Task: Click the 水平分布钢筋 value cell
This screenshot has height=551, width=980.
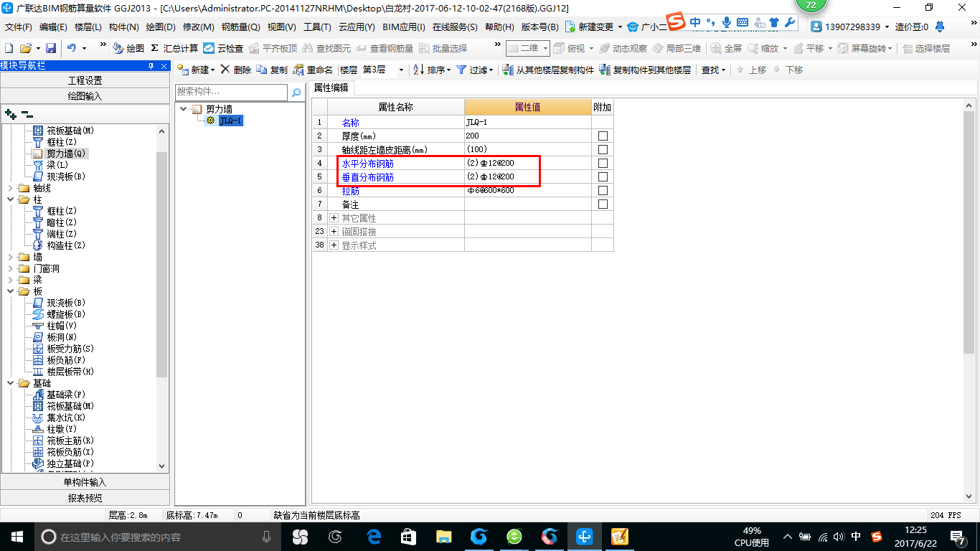Action: tap(527, 163)
